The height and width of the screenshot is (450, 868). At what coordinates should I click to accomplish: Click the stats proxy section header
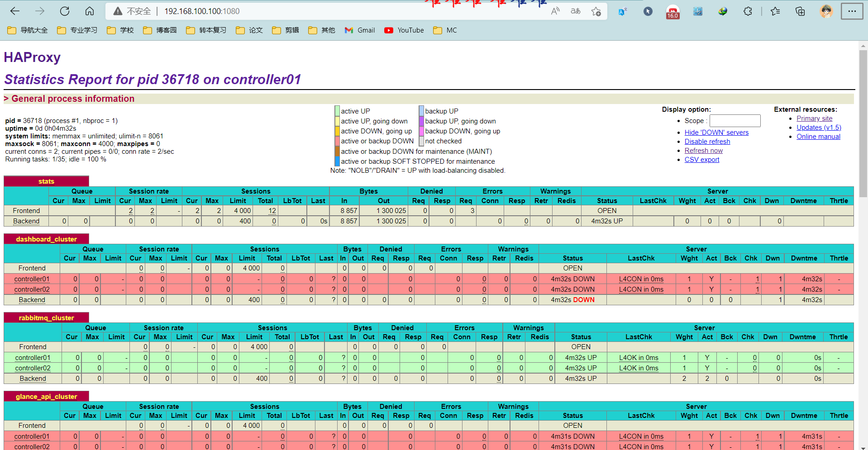[46, 181]
